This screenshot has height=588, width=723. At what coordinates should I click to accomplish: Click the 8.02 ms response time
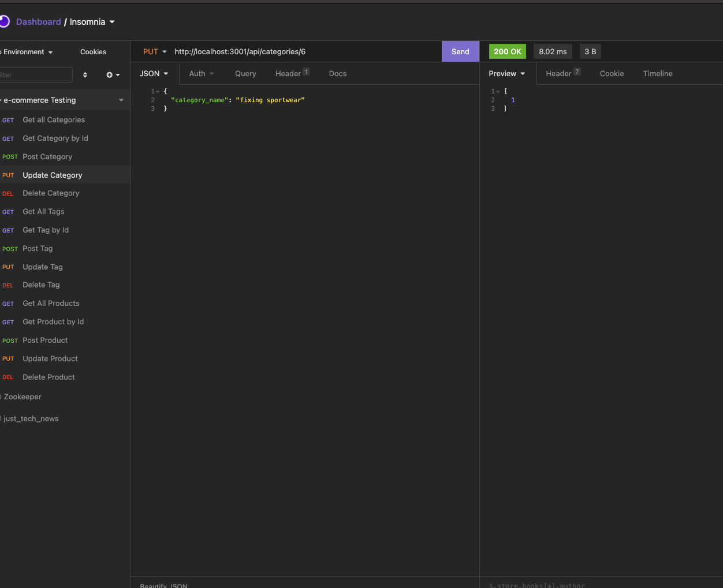(x=553, y=52)
